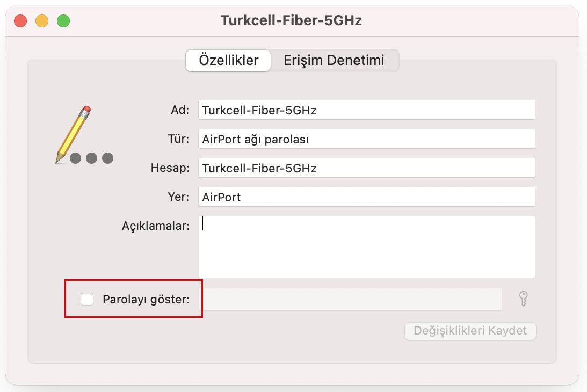Click the Değişiklikleri Kaydet button

click(470, 331)
